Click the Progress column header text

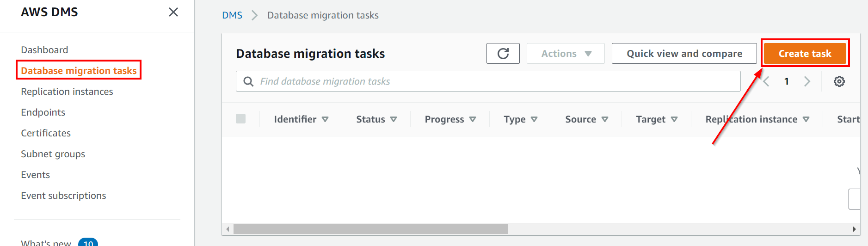(444, 119)
